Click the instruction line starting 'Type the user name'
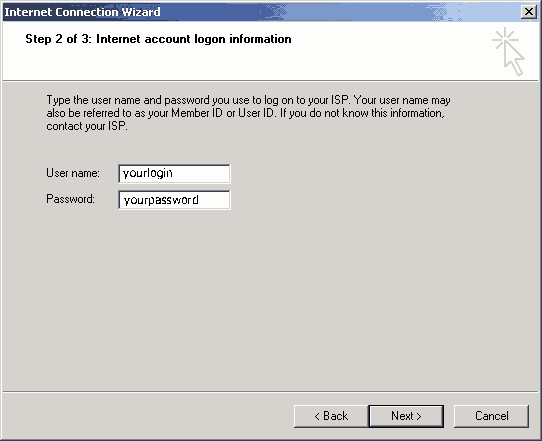Image resolution: width=542 pixels, height=441 pixels. [x=248, y=101]
